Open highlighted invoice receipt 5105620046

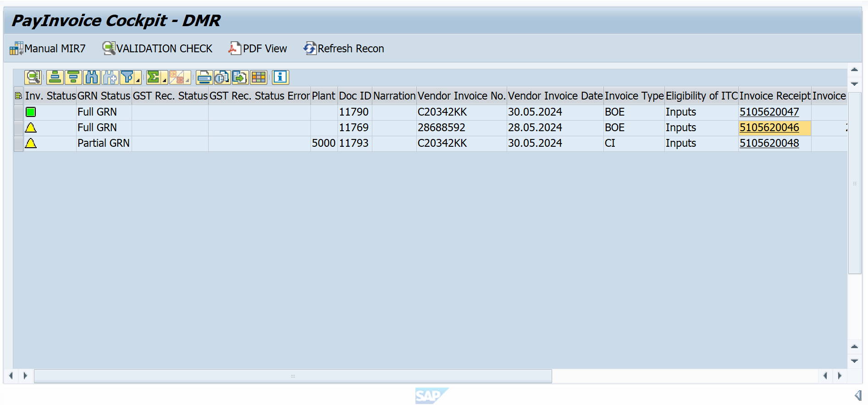769,128
